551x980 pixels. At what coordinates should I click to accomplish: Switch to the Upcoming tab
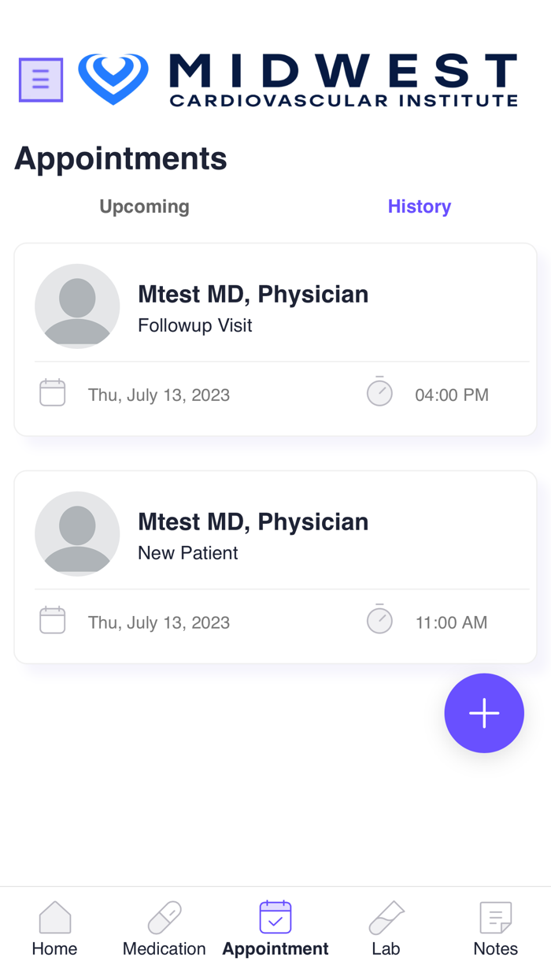[144, 206]
